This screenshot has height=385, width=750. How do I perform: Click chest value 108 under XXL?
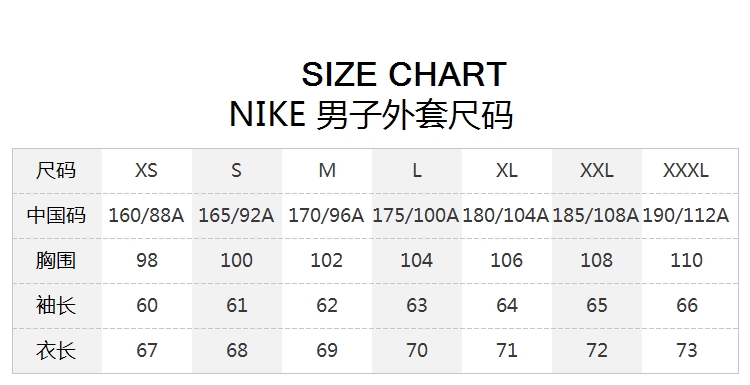click(x=596, y=260)
